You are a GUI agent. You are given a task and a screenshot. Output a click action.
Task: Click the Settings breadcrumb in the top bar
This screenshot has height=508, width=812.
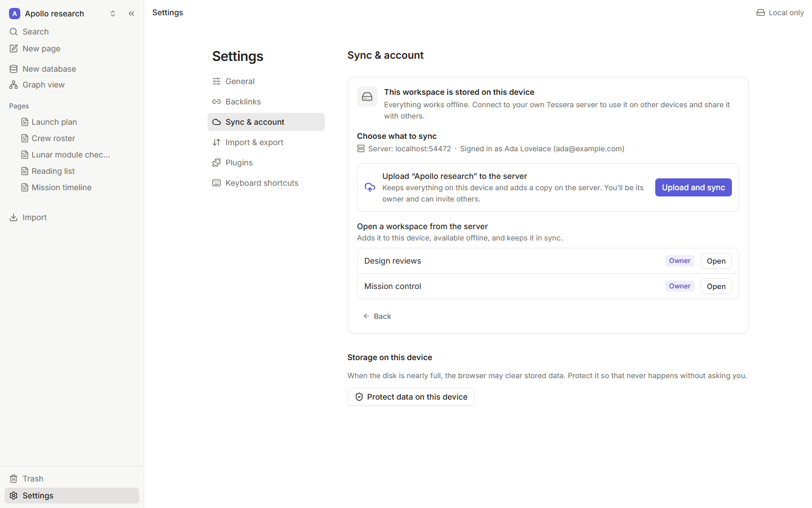click(x=167, y=12)
